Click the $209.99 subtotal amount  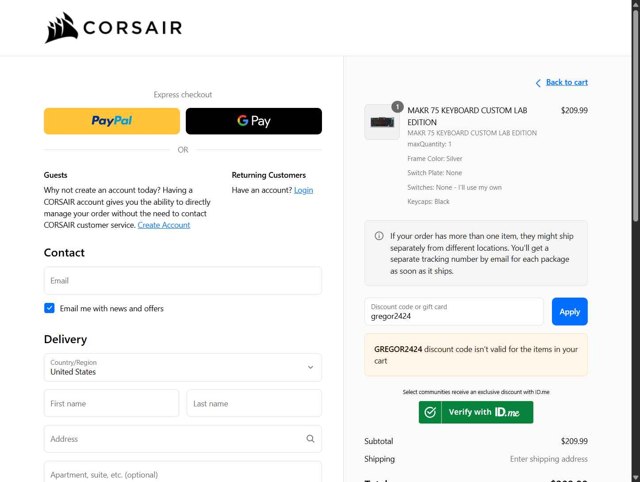[x=574, y=441]
